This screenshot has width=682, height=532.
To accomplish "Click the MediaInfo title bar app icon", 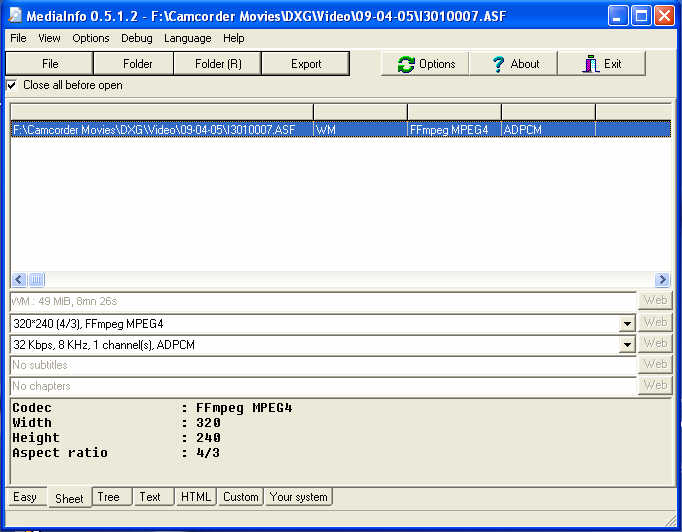I will [x=14, y=16].
